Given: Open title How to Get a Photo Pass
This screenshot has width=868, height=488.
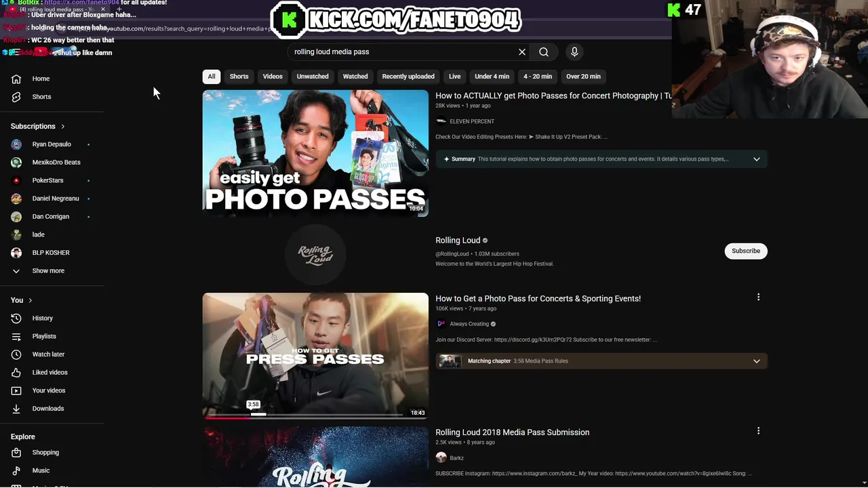Looking at the screenshot, I should coord(538,298).
